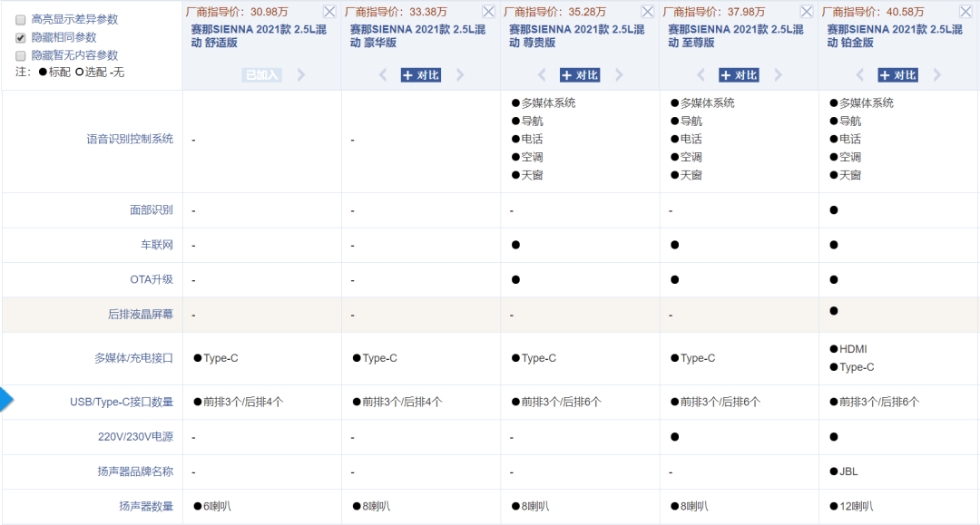This screenshot has width=980, height=525.
Task: Move 尊贵版 column left with arrow
Action: click(x=542, y=75)
